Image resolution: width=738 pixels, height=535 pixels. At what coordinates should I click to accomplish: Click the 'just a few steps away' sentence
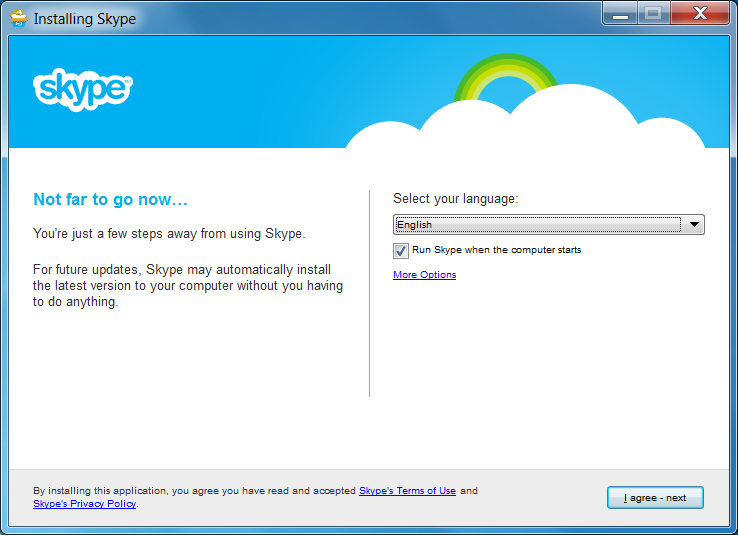click(x=168, y=234)
